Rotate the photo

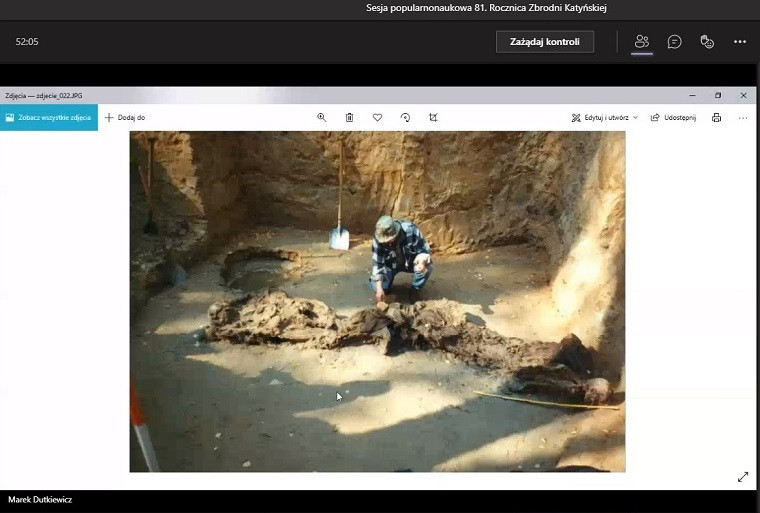[x=405, y=117]
